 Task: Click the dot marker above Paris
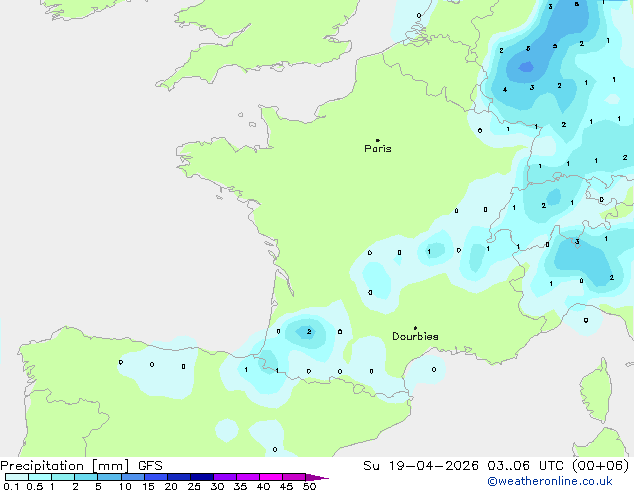coord(378,140)
